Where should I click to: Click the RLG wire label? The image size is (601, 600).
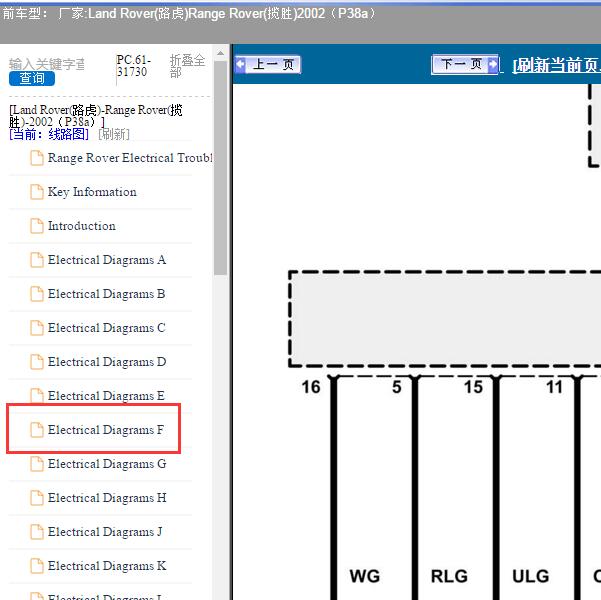click(x=449, y=576)
